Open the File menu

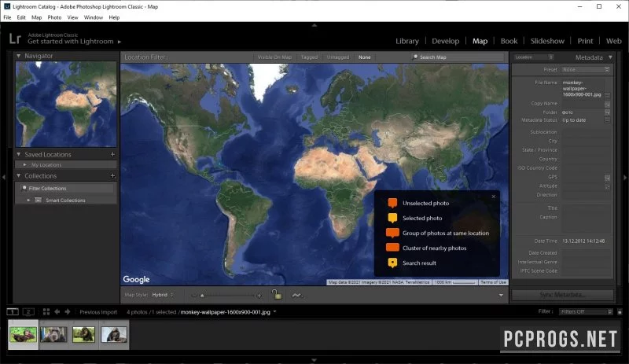(x=7, y=17)
